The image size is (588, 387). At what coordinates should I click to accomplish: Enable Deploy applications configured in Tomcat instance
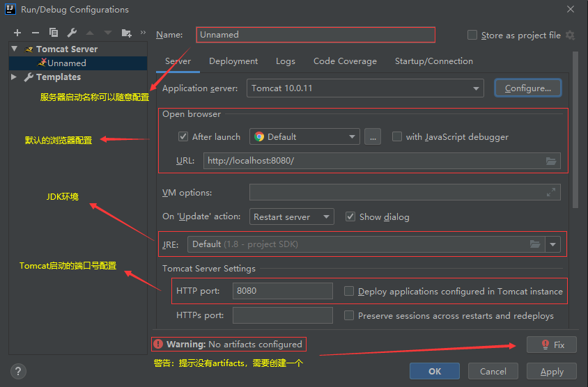tap(349, 291)
